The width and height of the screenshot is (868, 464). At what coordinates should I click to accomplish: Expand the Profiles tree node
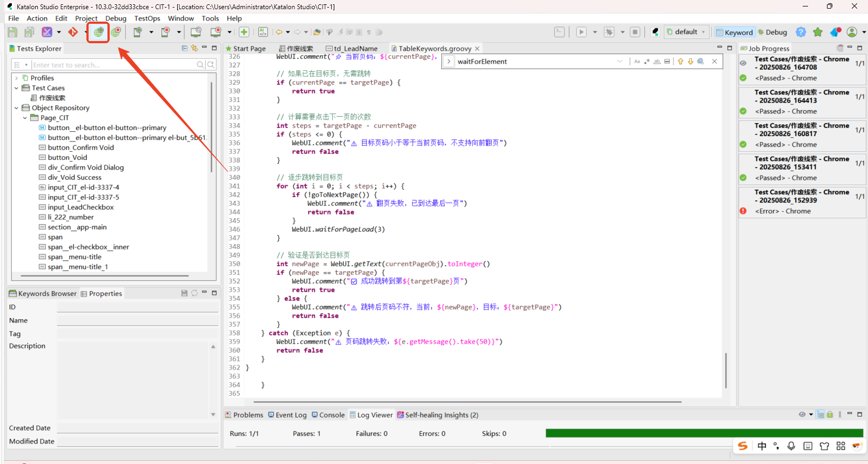pyautogui.click(x=17, y=78)
